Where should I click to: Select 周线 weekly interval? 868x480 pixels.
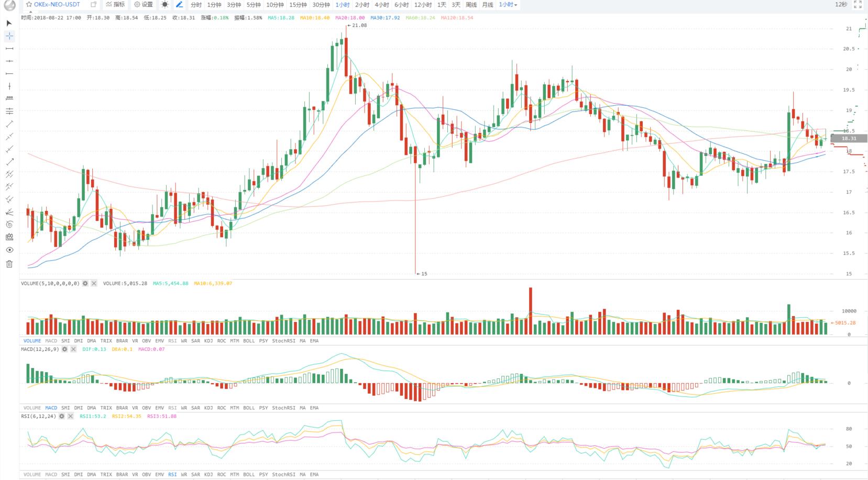(471, 5)
